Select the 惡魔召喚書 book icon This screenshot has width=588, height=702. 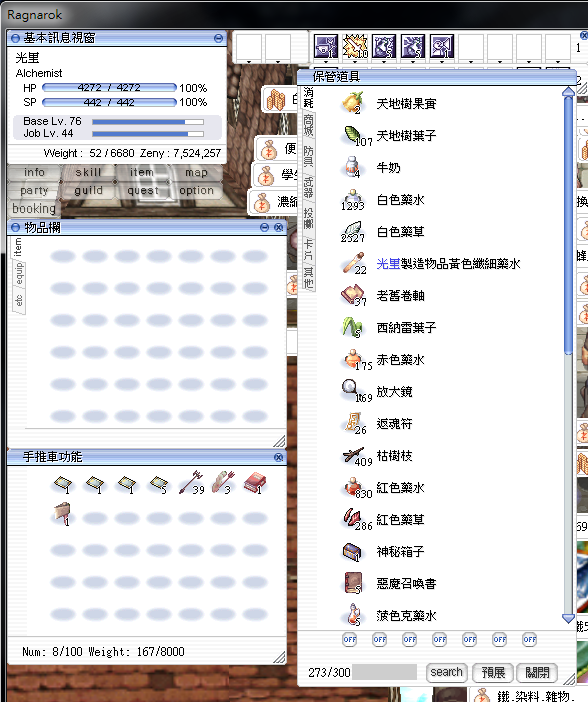click(x=352, y=583)
